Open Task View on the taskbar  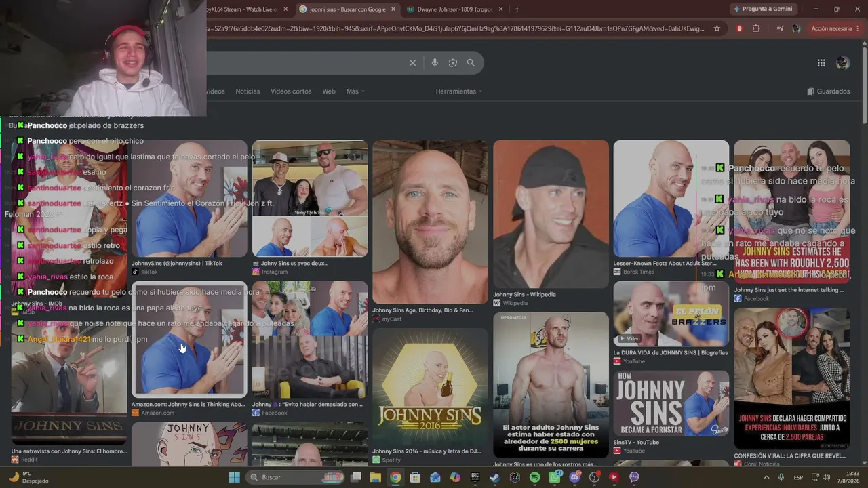coord(356,477)
